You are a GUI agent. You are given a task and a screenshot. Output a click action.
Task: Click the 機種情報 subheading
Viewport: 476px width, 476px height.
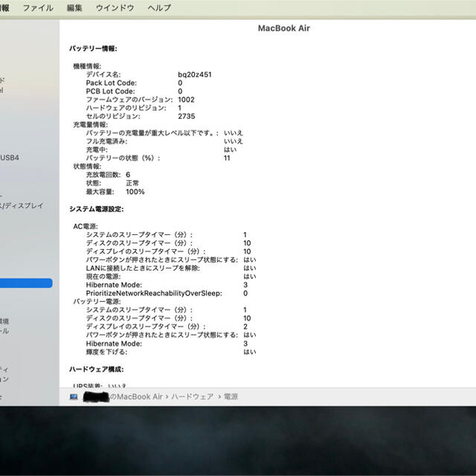tap(87, 66)
